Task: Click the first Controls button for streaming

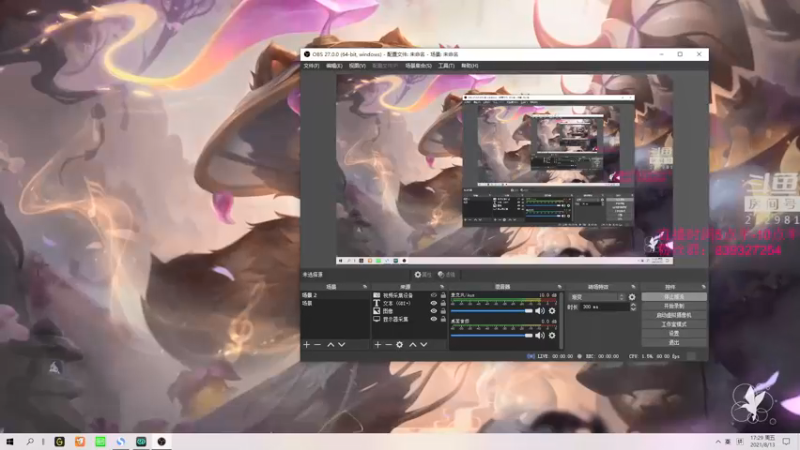Action: pyautogui.click(x=674, y=297)
